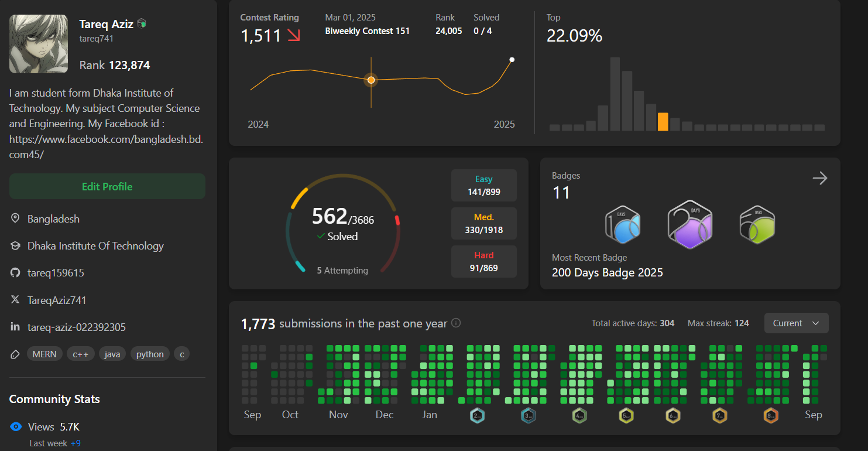Click the Edit Profile button
868x451 pixels.
(x=107, y=186)
